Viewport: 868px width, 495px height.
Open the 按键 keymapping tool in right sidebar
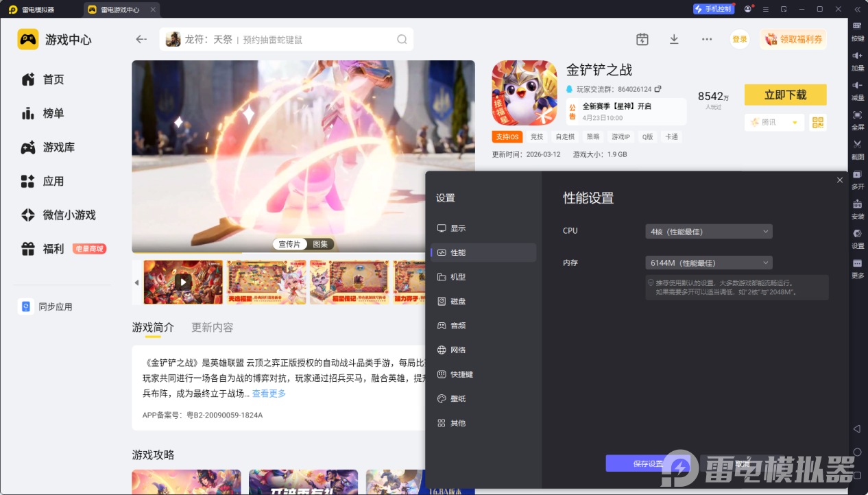coord(857,29)
